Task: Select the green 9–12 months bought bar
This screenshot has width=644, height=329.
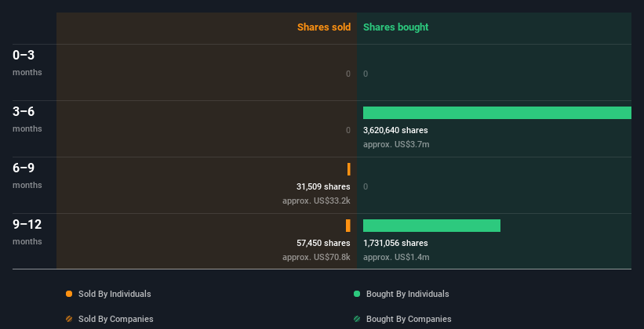Action: (431, 226)
